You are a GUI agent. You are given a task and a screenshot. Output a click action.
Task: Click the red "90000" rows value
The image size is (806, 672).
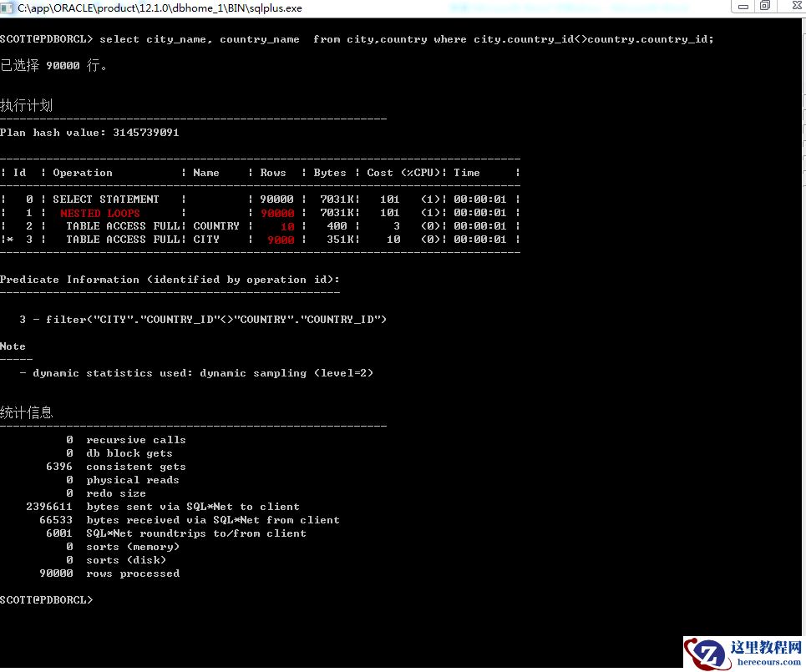click(x=277, y=213)
